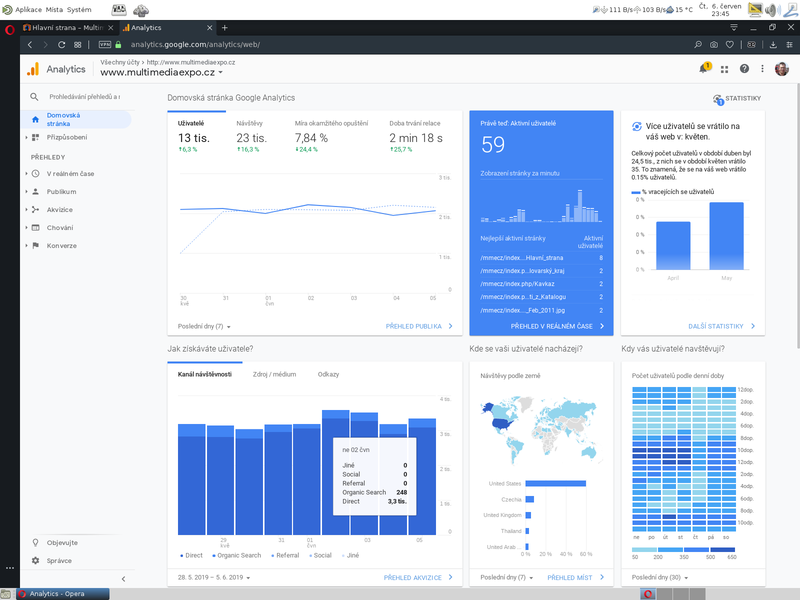Open the three-dot overflow menu icon
The width and height of the screenshot is (800, 600).
(x=762, y=67)
